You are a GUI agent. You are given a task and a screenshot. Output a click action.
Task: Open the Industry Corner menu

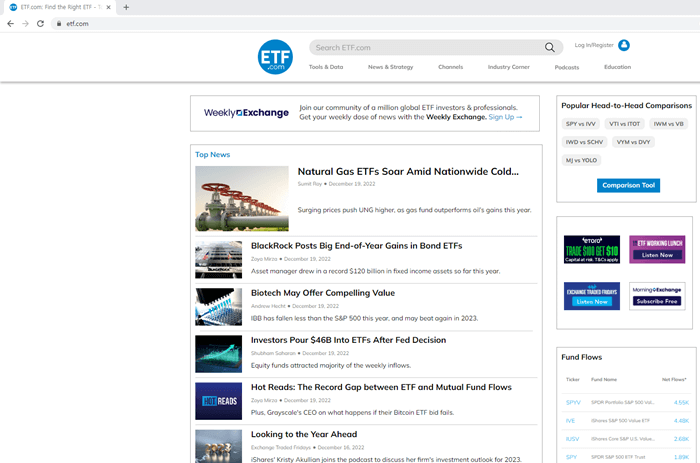pyautogui.click(x=508, y=67)
